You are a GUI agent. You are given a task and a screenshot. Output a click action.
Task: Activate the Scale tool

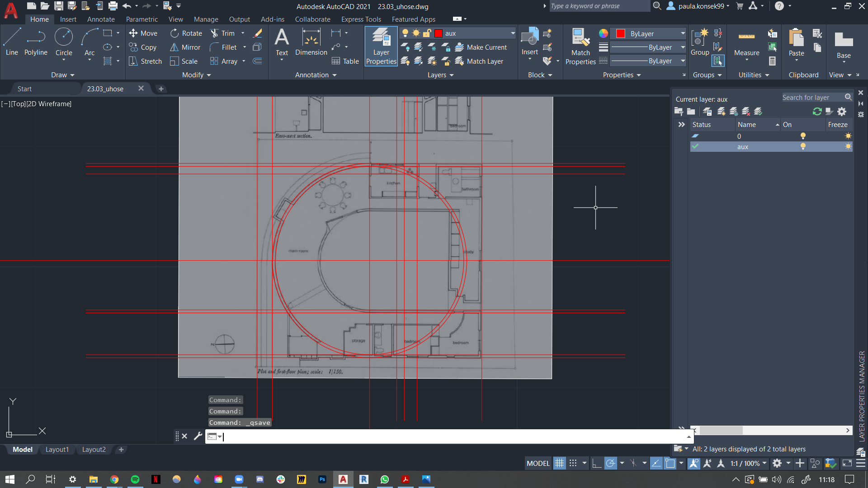coord(184,61)
